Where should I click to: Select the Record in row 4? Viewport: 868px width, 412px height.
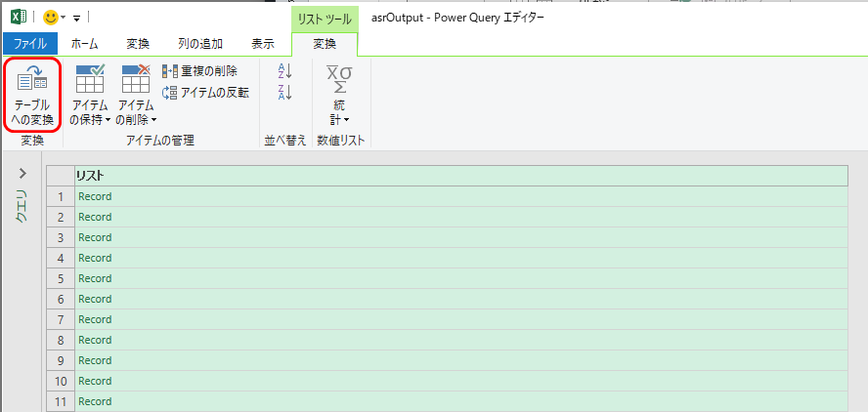pyautogui.click(x=461, y=258)
